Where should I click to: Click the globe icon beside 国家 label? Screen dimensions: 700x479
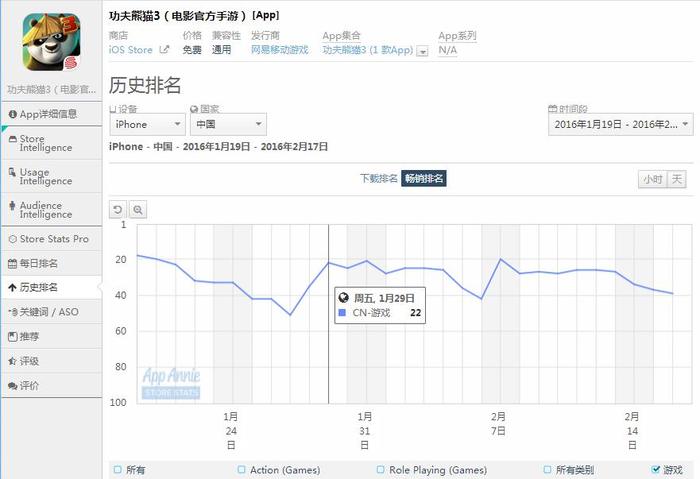click(x=194, y=108)
